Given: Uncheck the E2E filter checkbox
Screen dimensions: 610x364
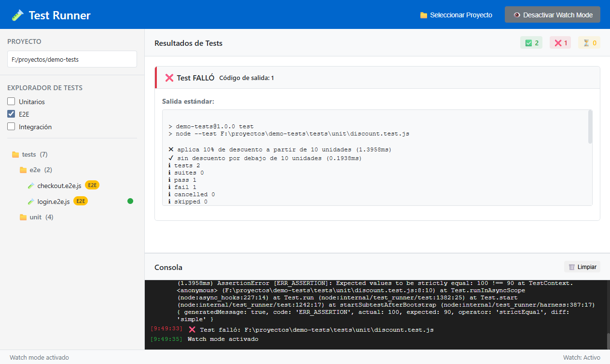Looking at the screenshot, I should pos(11,114).
